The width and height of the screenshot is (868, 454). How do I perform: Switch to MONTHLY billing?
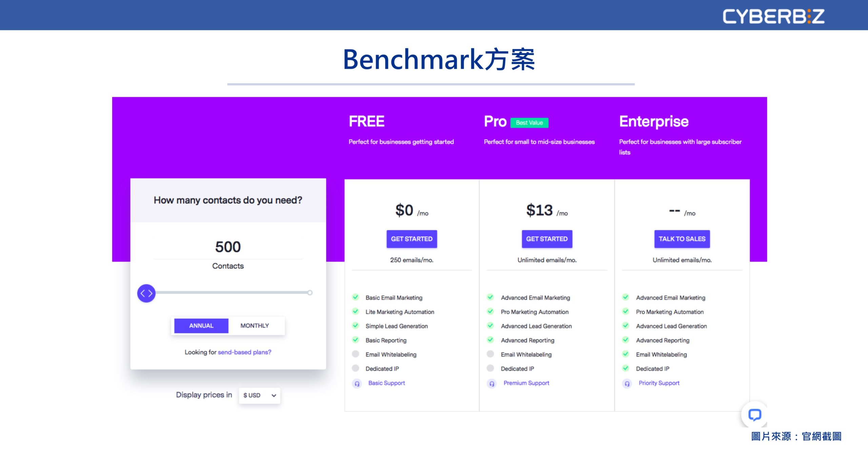[255, 326]
